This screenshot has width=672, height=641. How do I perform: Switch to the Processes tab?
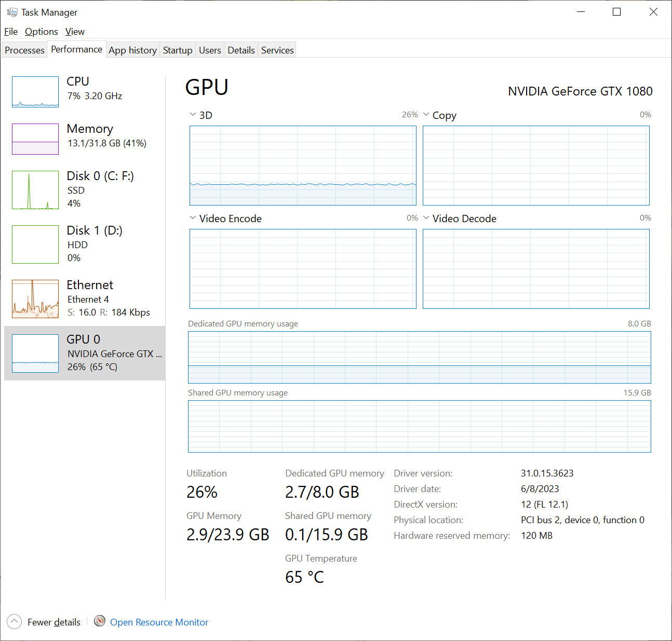point(24,50)
